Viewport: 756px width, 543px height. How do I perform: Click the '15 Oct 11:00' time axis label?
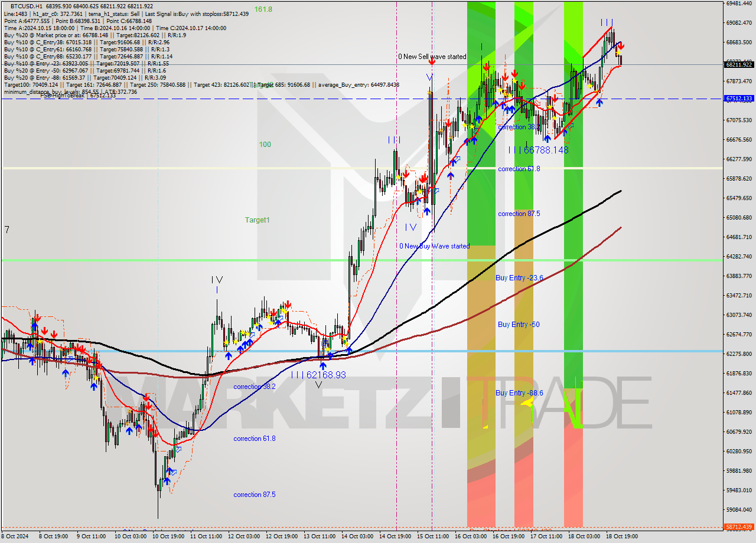coord(433,537)
